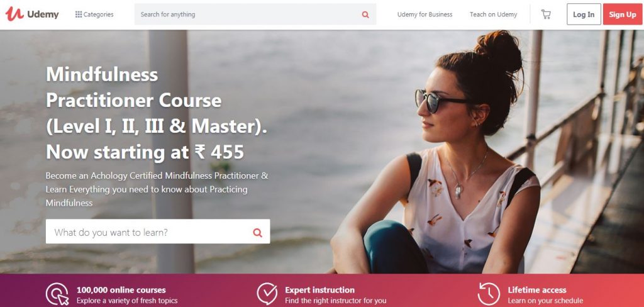Click the hero search magnifier icon

pos(257,233)
